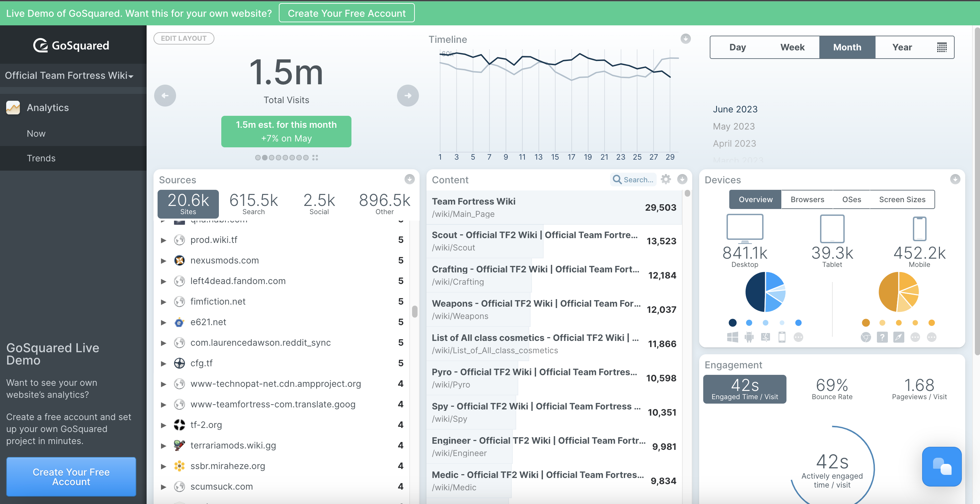Toggle the 69% Bounce Rate tile
This screenshot has height=504, width=980.
point(832,389)
